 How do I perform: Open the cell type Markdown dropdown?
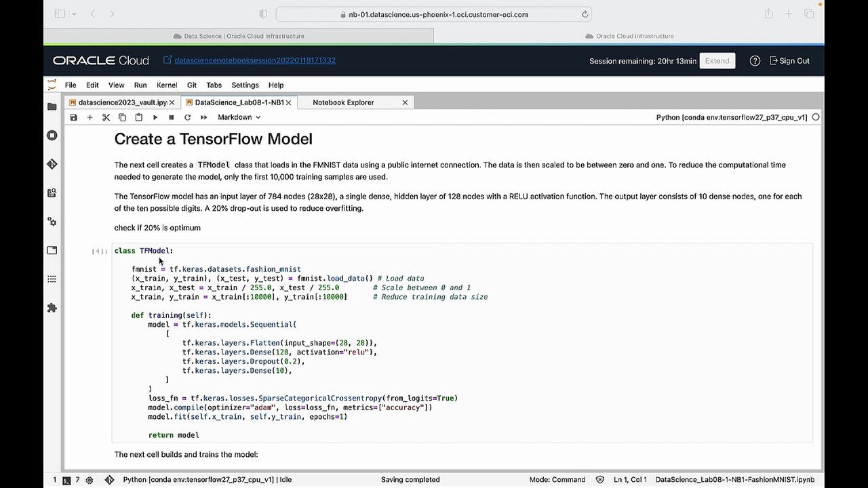(239, 117)
